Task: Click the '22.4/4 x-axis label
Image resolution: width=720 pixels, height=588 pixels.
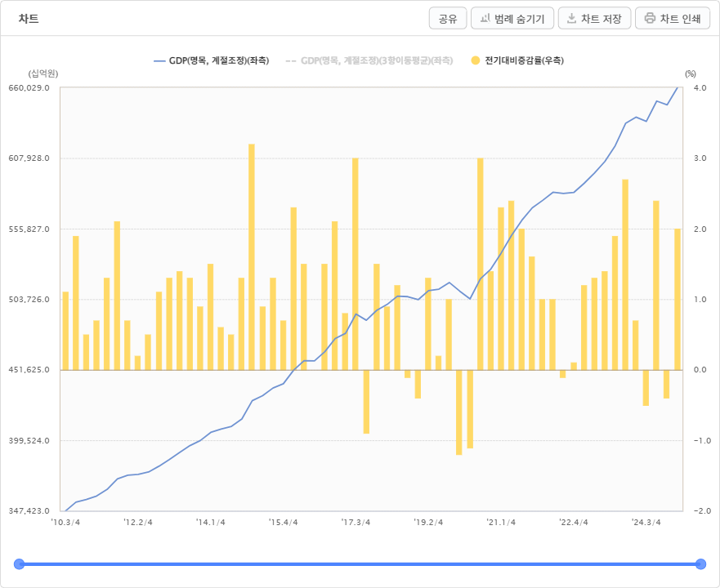Action: (x=574, y=523)
